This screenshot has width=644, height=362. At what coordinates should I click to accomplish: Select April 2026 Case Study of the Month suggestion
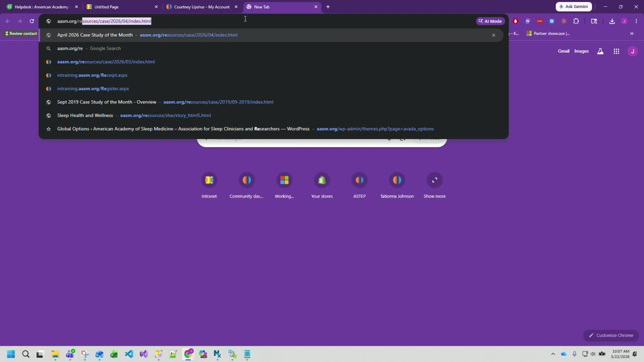271,35
